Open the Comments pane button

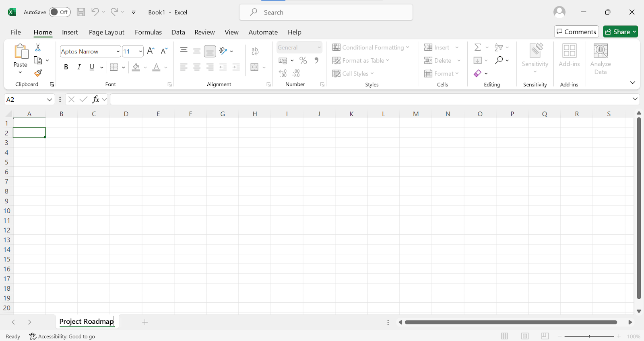tap(576, 32)
